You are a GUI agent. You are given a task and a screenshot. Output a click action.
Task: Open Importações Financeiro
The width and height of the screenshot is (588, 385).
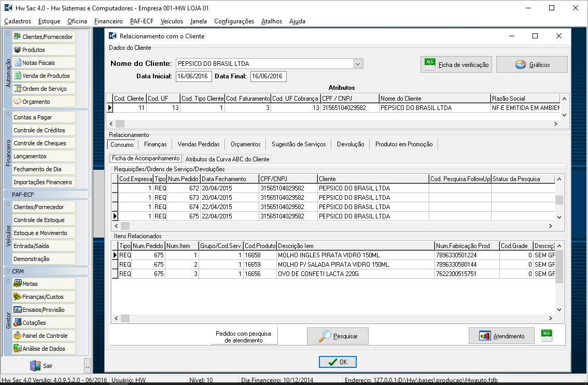pyautogui.click(x=44, y=182)
